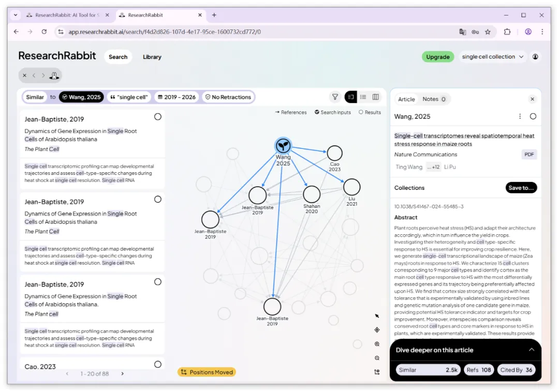Viewport: 559px width, 392px height.
Task: Select first Jean-Baptiste, 2019 result circle
Action: pyautogui.click(x=157, y=117)
